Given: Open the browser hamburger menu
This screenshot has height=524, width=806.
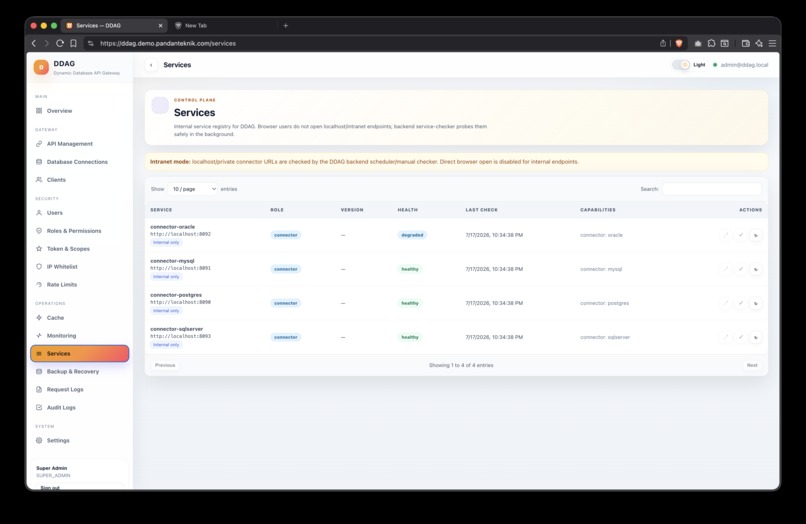Looking at the screenshot, I should click(772, 43).
